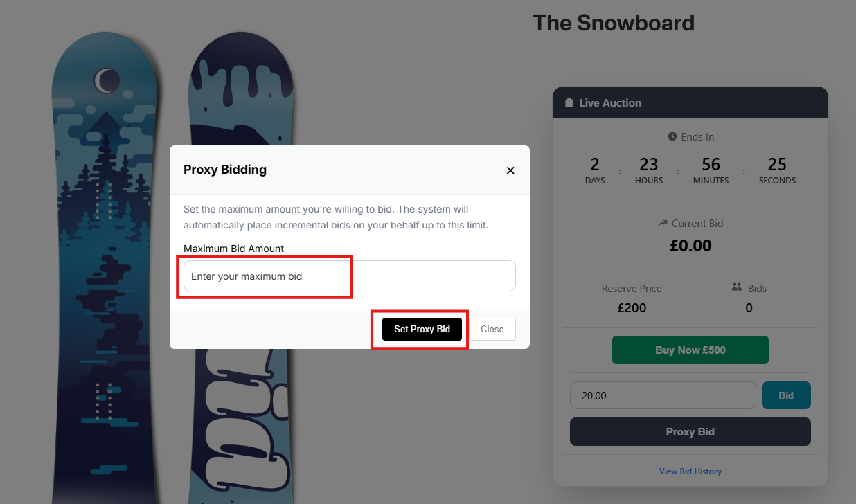
Task: Select the left snowboard image with moon
Action: tap(105, 277)
